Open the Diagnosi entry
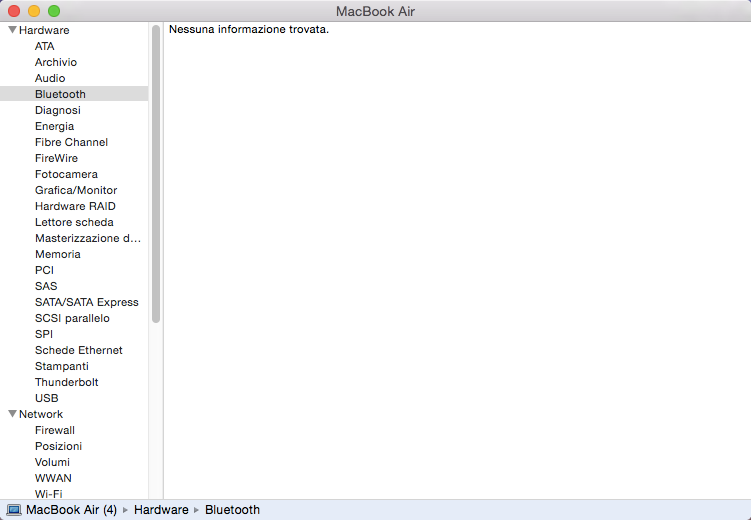The width and height of the screenshot is (751, 520). pos(57,110)
